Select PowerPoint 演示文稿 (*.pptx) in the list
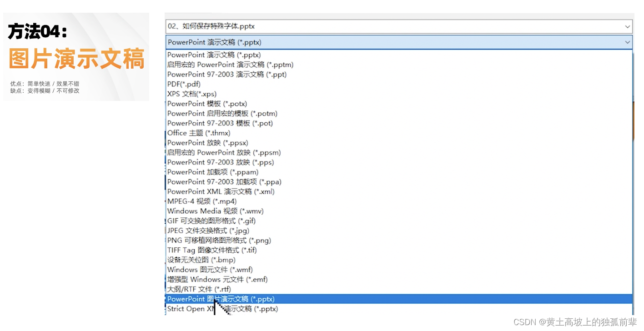Screen dimensions: 644x331 tap(399, 55)
